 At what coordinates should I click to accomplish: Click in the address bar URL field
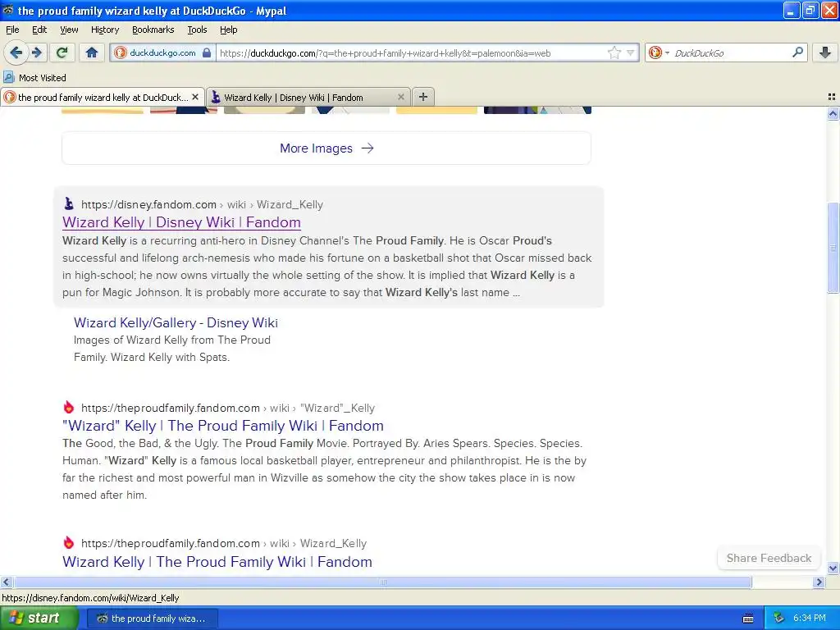click(x=412, y=52)
